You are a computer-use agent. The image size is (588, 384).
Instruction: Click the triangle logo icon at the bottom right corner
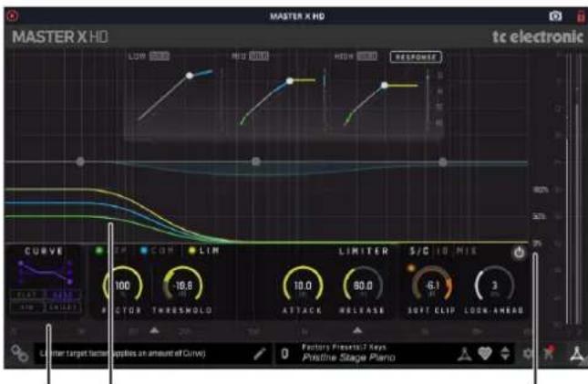coord(577,354)
